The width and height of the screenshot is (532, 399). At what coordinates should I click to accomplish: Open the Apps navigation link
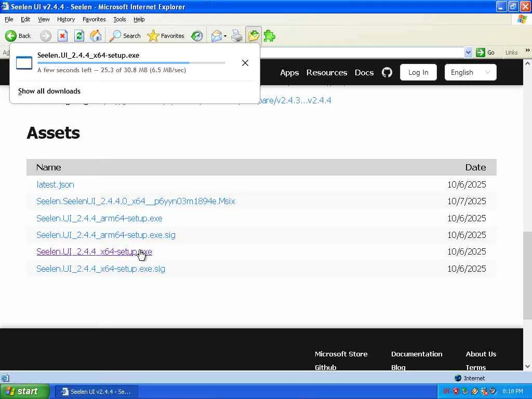[289, 73]
